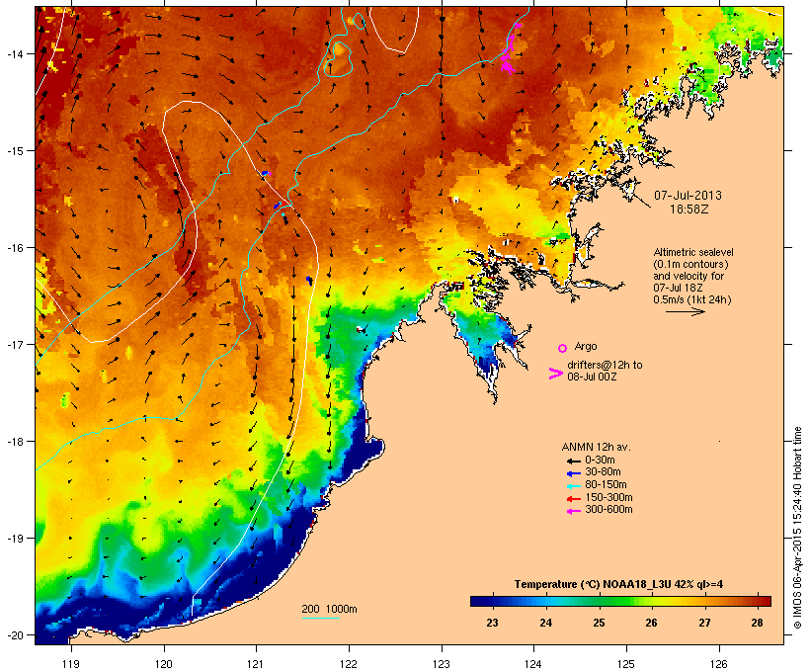Click the colorbar tick label 27
Image resolution: width=810 pixels, height=672 pixels.
pos(704,623)
